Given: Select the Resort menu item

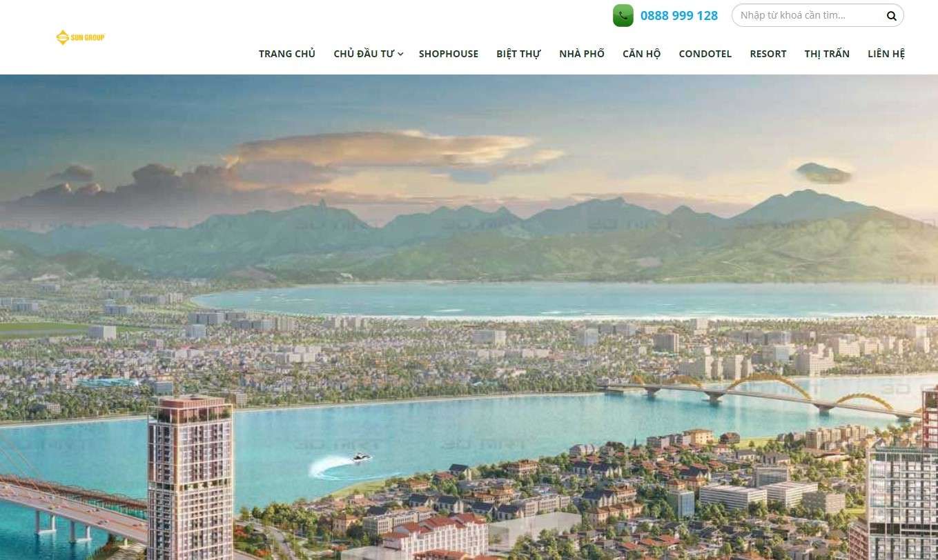Looking at the screenshot, I should click(x=768, y=54).
